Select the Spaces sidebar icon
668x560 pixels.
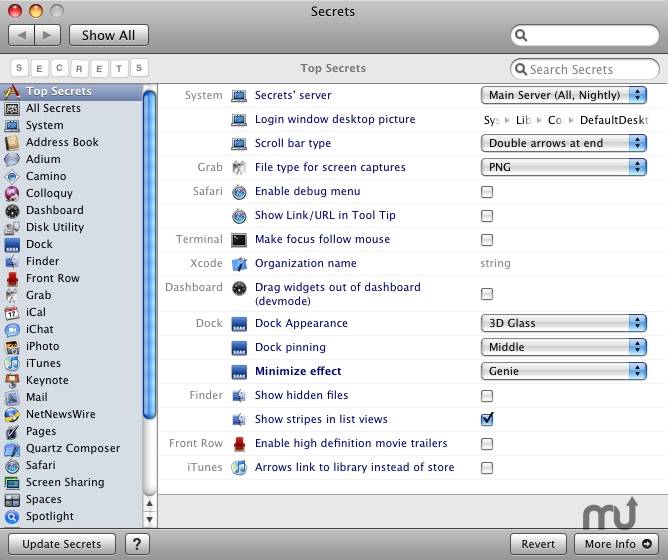pyautogui.click(x=12, y=500)
